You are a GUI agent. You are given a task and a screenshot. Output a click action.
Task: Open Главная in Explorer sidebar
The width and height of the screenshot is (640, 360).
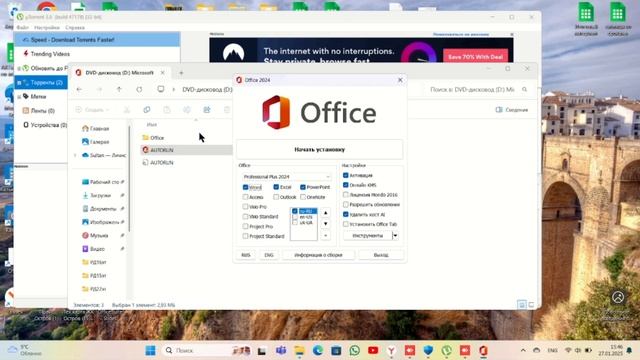96,128
